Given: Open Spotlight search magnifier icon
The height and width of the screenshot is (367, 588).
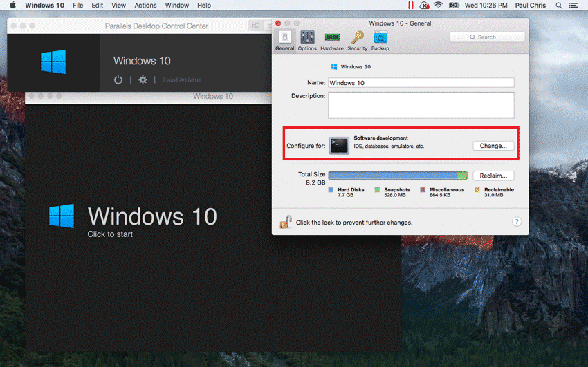Looking at the screenshot, I should [x=559, y=6].
